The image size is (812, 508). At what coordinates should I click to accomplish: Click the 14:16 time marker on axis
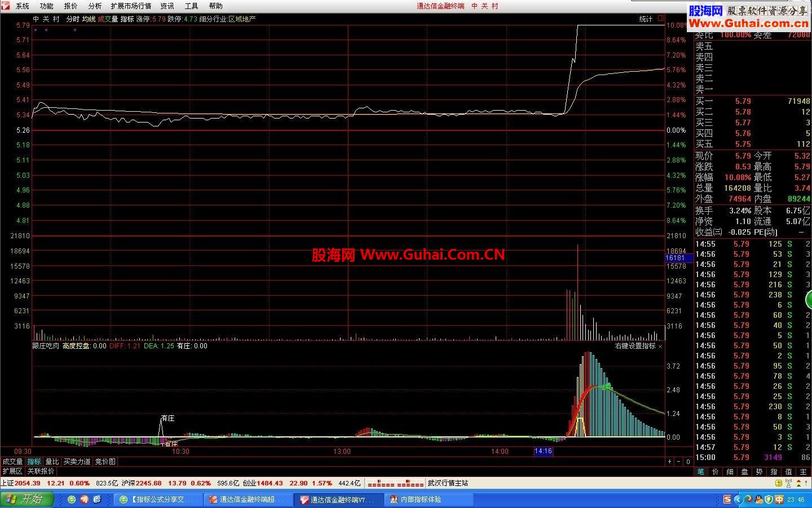[543, 452]
